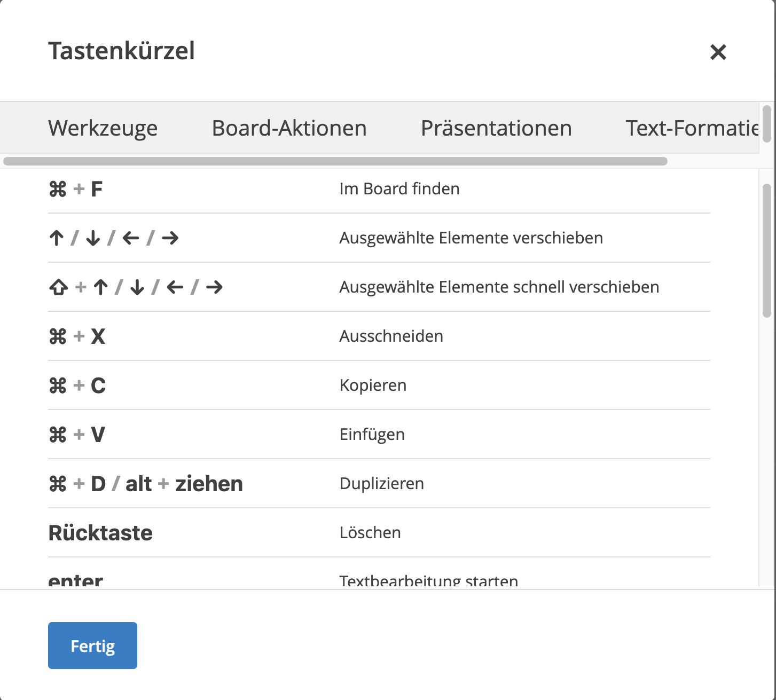Click the 'Ausgewählte Elemente schnell verschieben' text
This screenshot has height=700, width=776.
[499, 287]
